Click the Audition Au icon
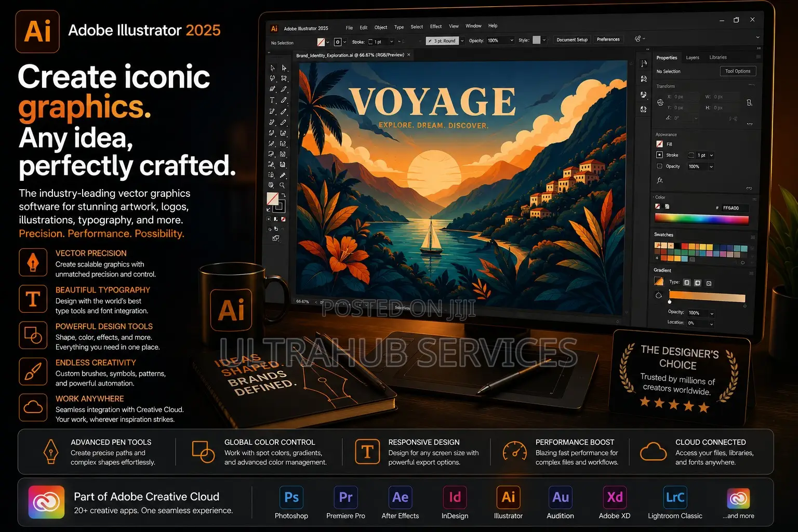The image size is (798, 532). coord(560,497)
